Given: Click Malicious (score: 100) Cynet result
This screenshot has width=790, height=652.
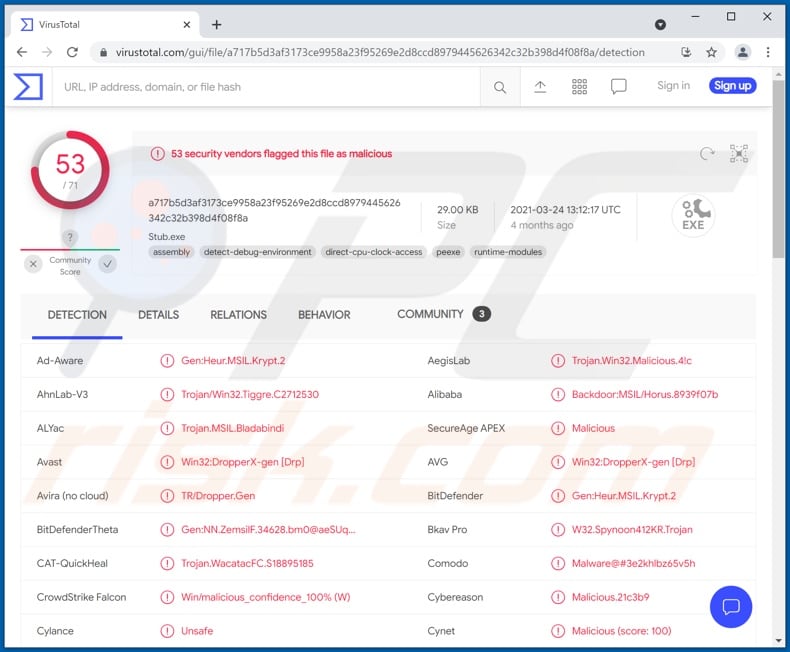Looking at the screenshot, I should click(621, 631).
